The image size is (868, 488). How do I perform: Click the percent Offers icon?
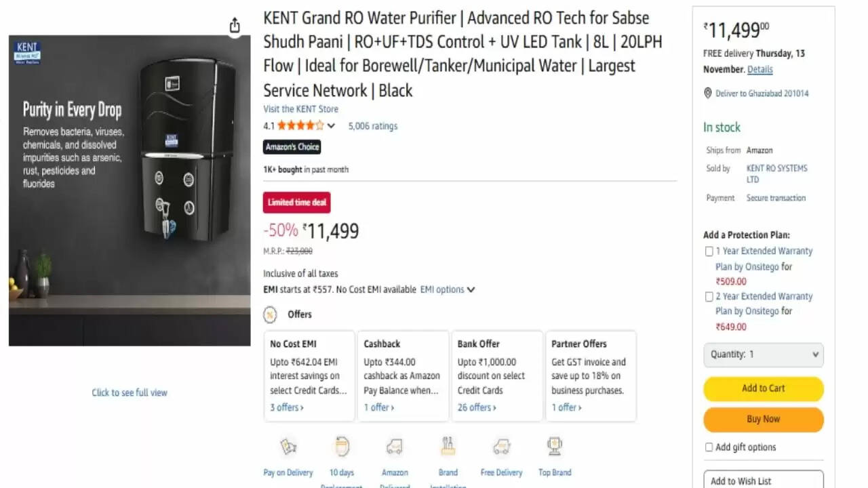[x=271, y=314]
